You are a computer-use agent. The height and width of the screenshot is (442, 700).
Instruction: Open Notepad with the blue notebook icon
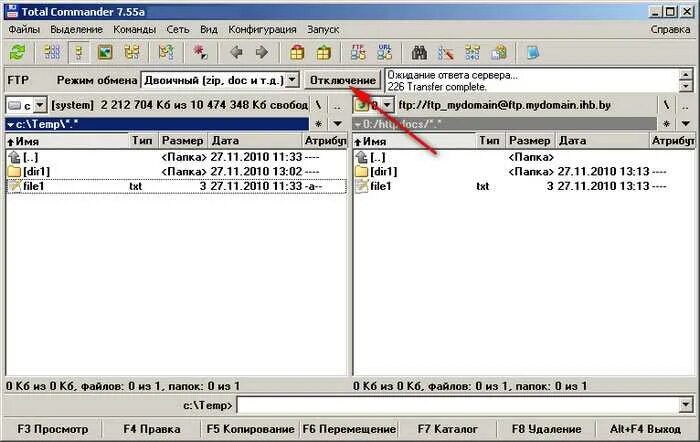click(533, 53)
